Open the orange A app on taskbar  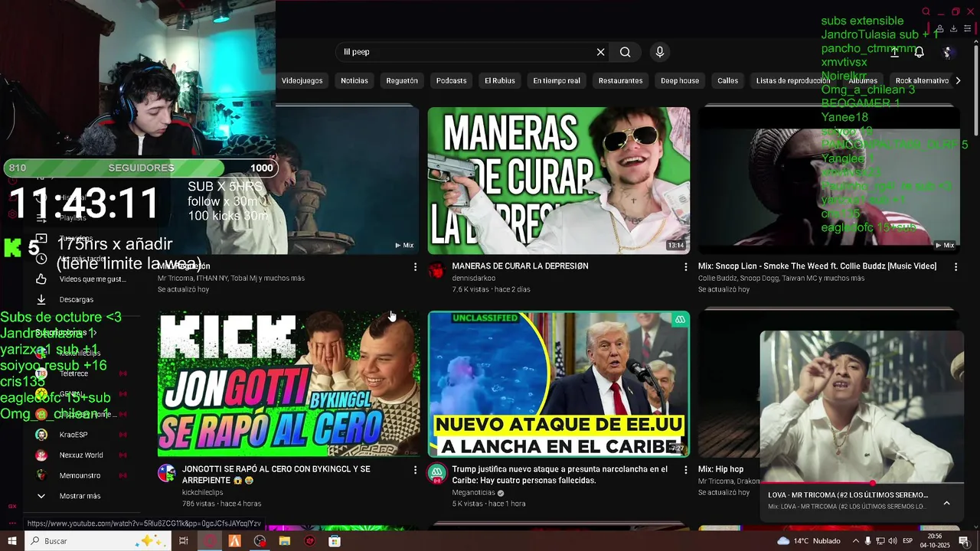click(x=234, y=541)
